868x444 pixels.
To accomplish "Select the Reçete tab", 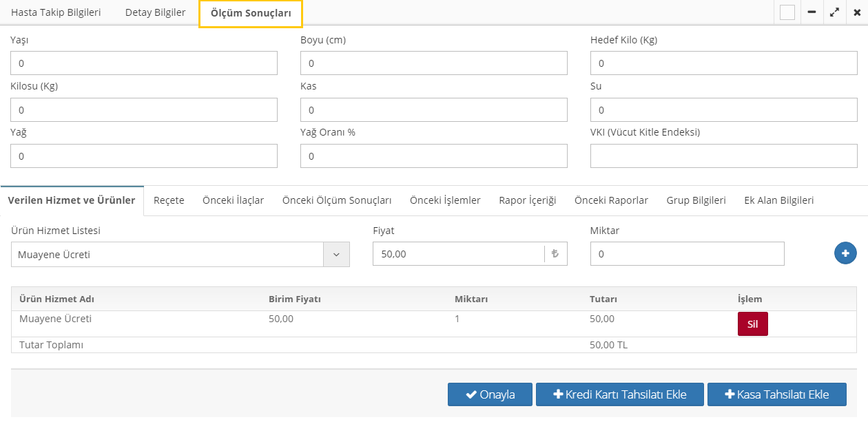I will [169, 200].
